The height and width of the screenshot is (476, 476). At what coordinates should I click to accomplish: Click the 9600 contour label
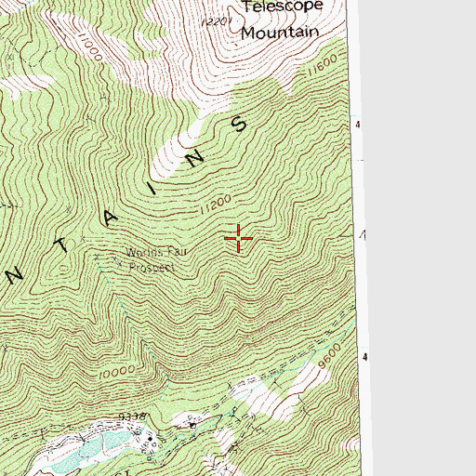[329, 356]
